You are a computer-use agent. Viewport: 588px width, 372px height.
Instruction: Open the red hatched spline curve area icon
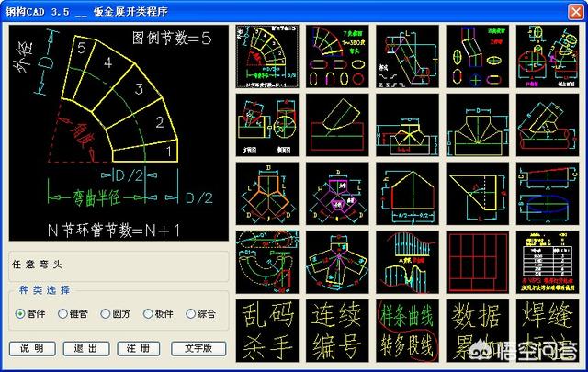(x=407, y=262)
